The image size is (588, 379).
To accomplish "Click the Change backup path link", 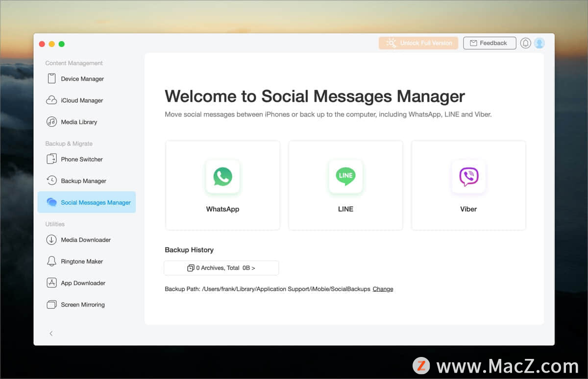I will pyautogui.click(x=383, y=289).
